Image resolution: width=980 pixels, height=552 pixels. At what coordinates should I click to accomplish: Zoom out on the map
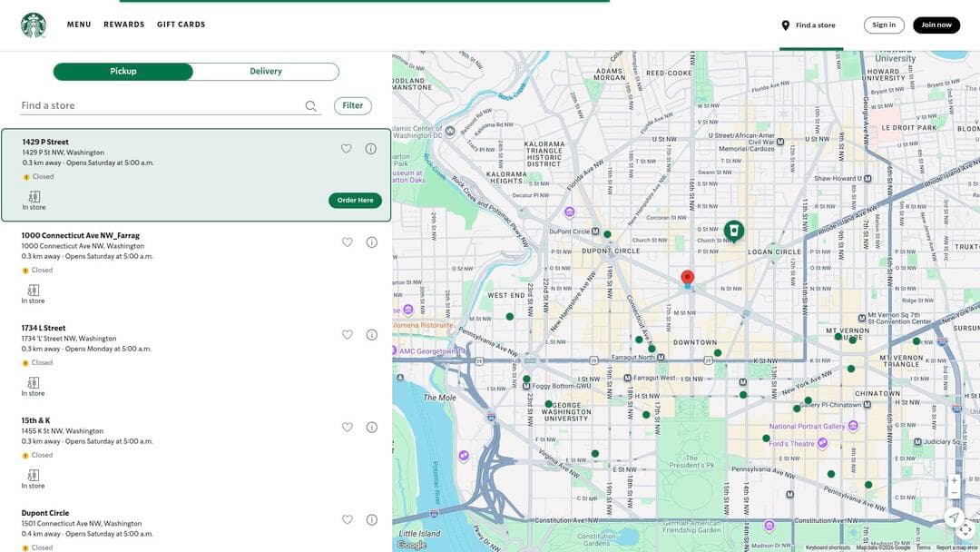click(x=954, y=493)
